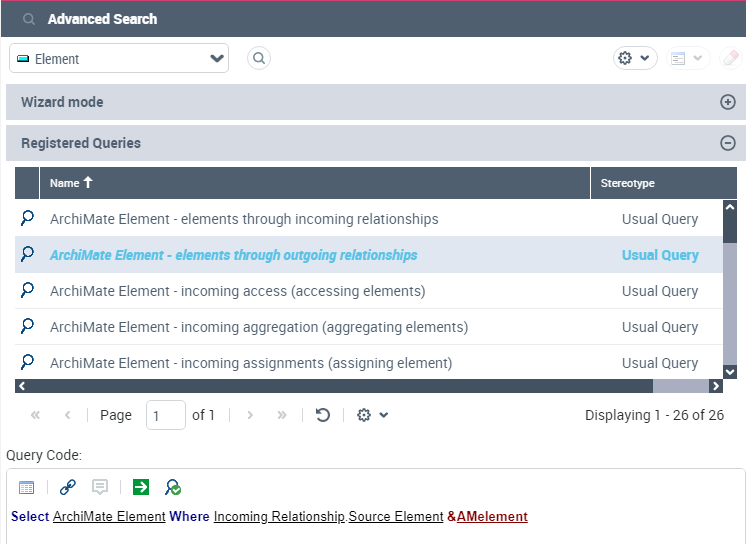Screen dimensions: 746x544
Task: Open the gear dropdown in the pagination bar
Action: (x=372, y=415)
